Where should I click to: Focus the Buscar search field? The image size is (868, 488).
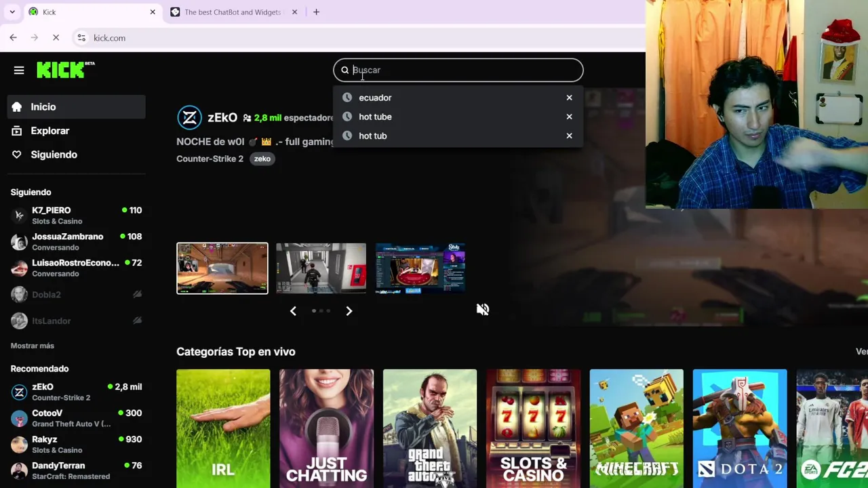click(458, 70)
